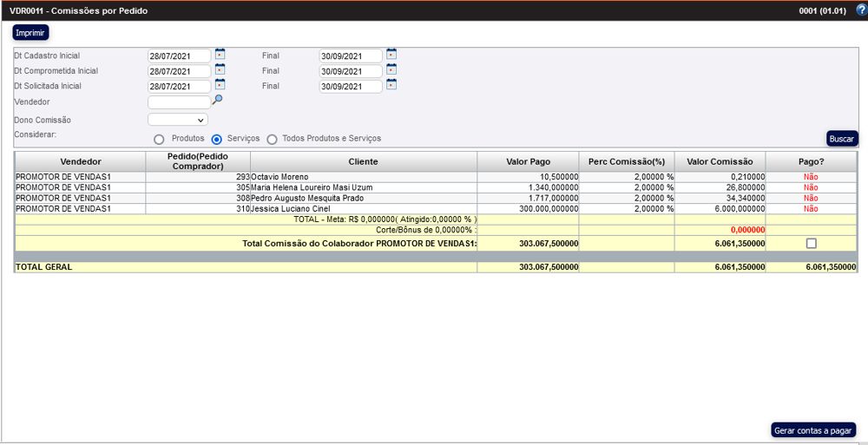Open calendar for Dt Comprometida Inicial

tap(220, 69)
